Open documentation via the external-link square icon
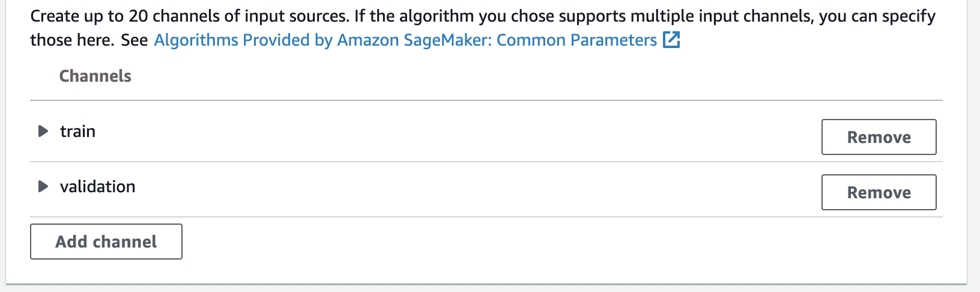 (x=671, y=40)
